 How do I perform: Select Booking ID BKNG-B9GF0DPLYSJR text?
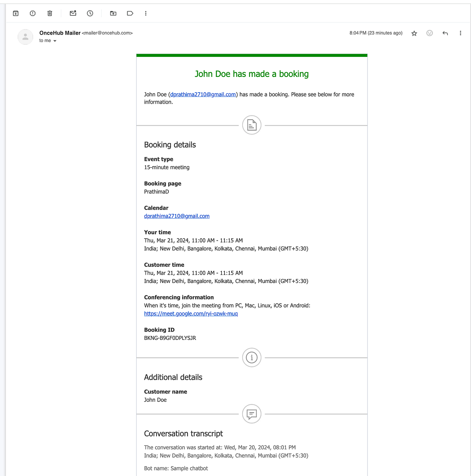pyautogui.click(x=170, y=338)
